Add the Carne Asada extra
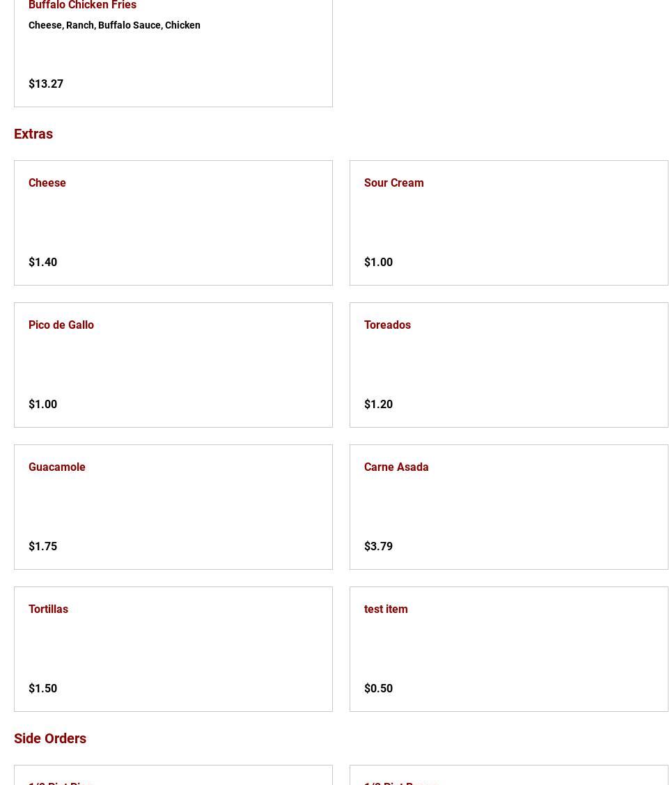Image resolution: width=672 pixels, height=785 pixels. [396, 467]
